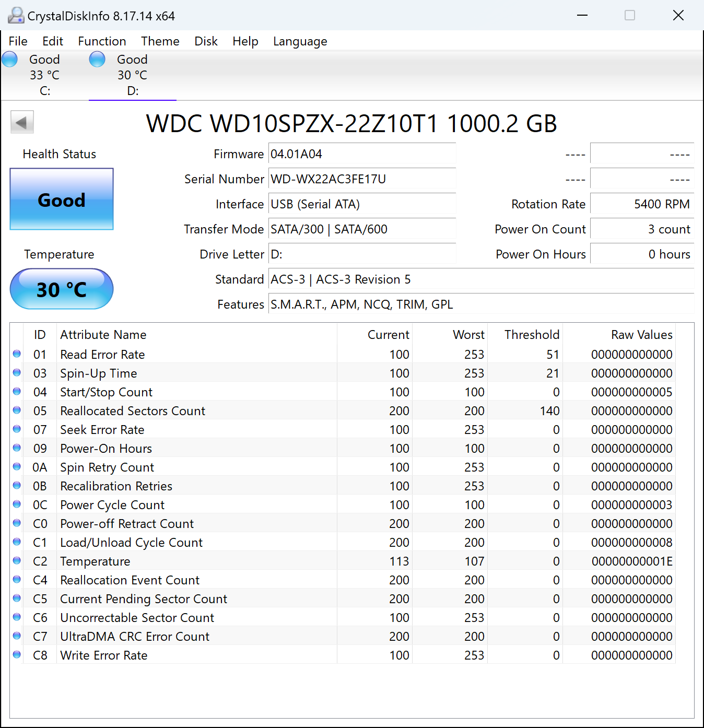Click the status dot for Temperature attribute
Screen dimensions: 704x728
[17, 560]
